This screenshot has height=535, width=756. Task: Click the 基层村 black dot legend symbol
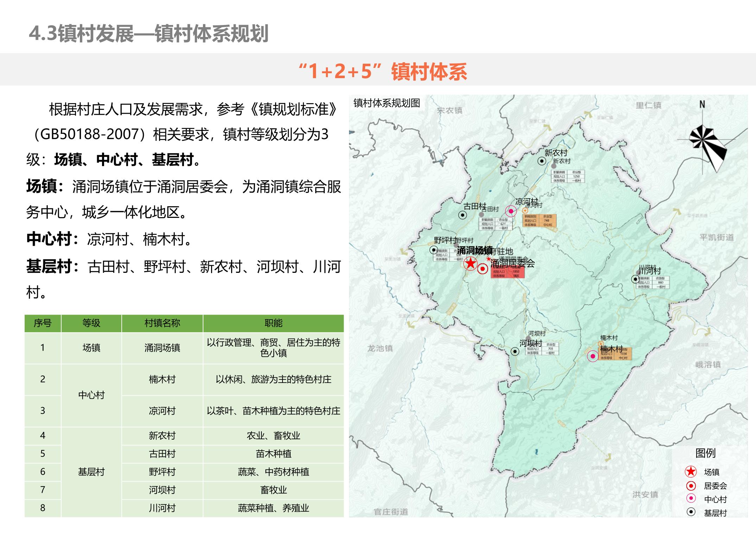(691, 512)
